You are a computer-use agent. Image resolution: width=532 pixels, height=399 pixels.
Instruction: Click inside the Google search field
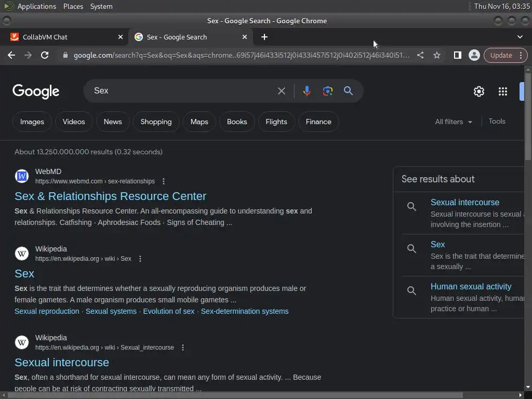pos(183,91)
